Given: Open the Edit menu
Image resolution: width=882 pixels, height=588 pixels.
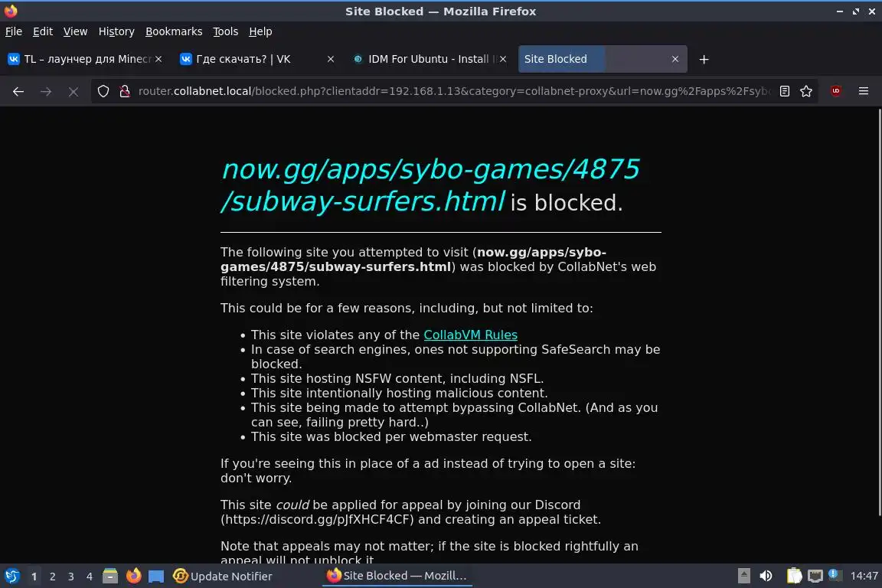Looking at the screenshot, I should click(43, 31).
